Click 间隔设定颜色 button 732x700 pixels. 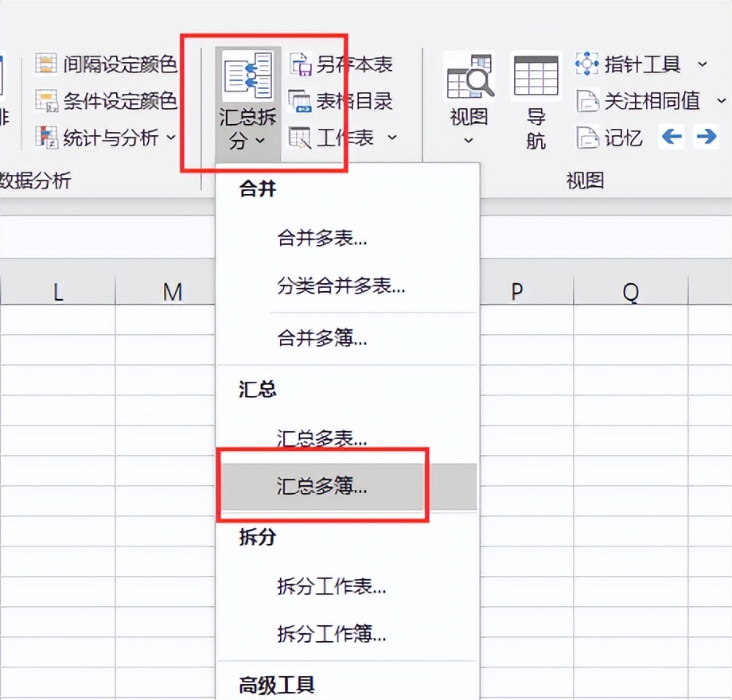(107, 64)
